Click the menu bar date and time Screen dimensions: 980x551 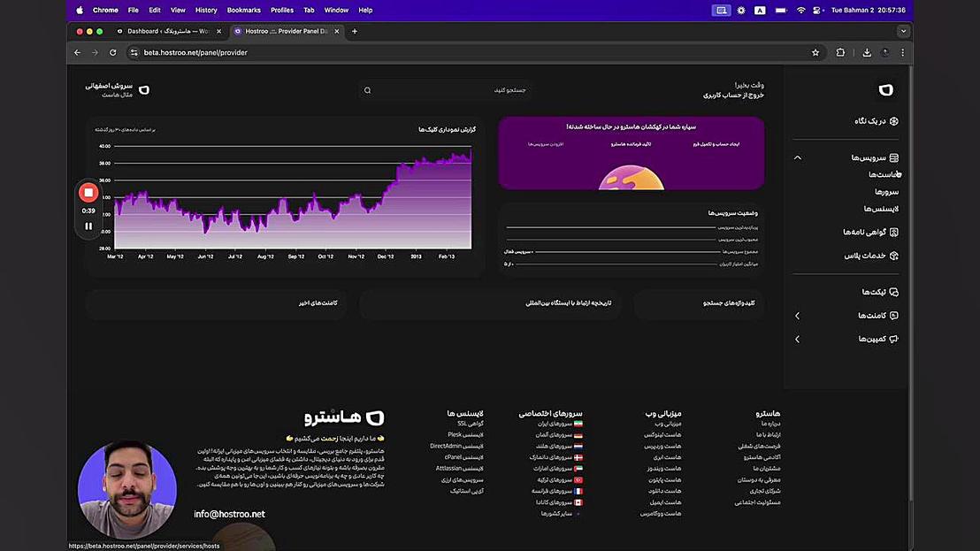coord(869,10)
